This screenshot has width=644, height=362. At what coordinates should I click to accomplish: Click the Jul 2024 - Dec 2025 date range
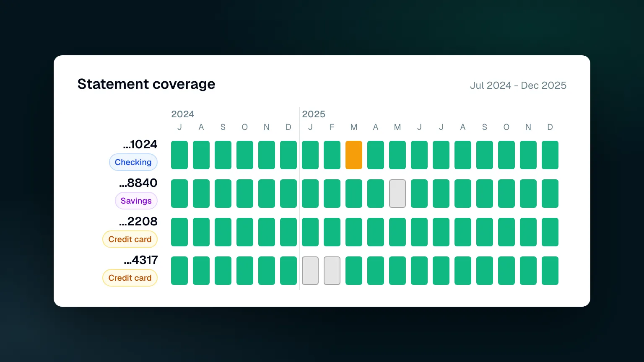[x=518, y=85]
